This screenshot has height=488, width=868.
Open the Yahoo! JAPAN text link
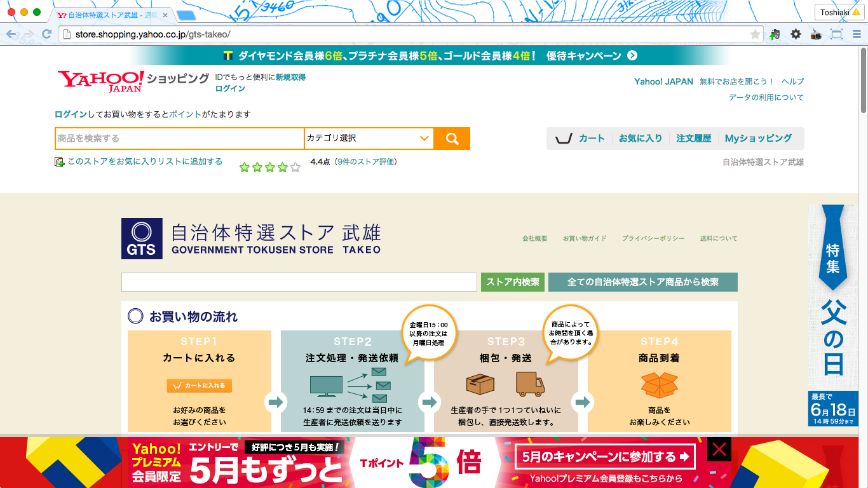point(663,81)
